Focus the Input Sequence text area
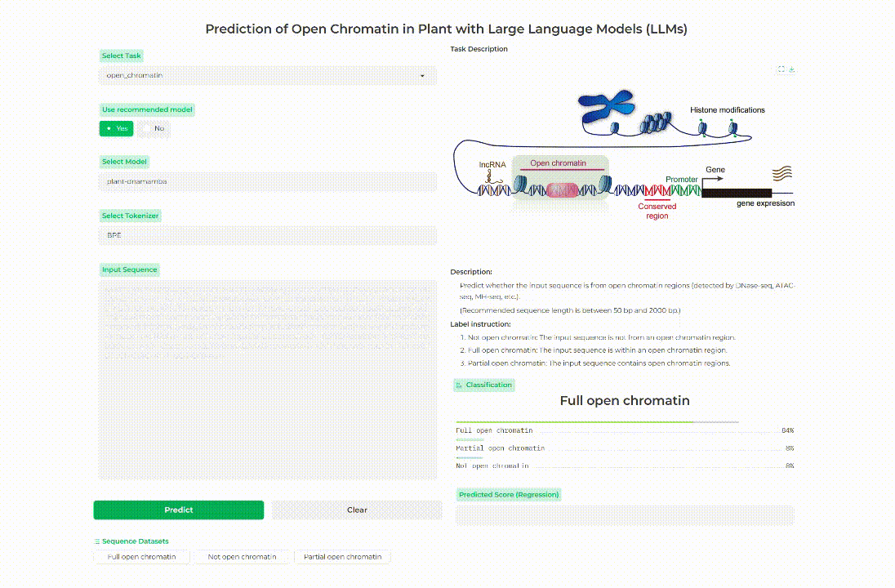Screen dimensions: 895x588 click(268, 380)
